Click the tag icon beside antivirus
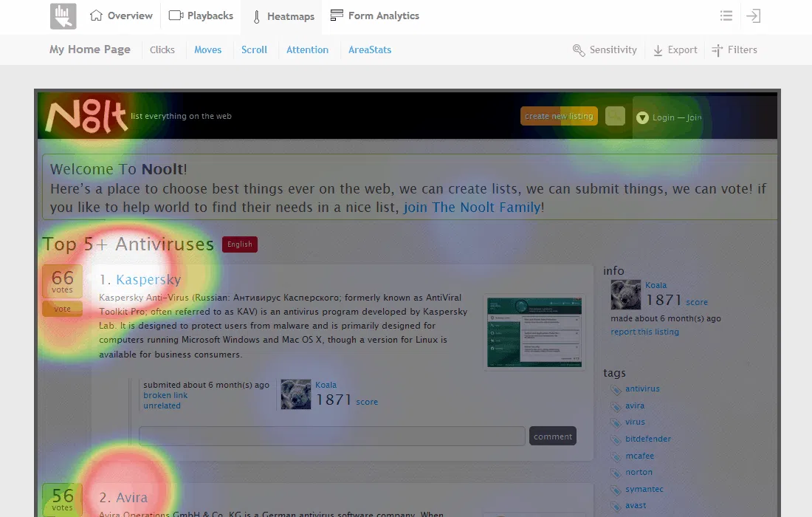This screenshot has height=517, width=812. 616,389
